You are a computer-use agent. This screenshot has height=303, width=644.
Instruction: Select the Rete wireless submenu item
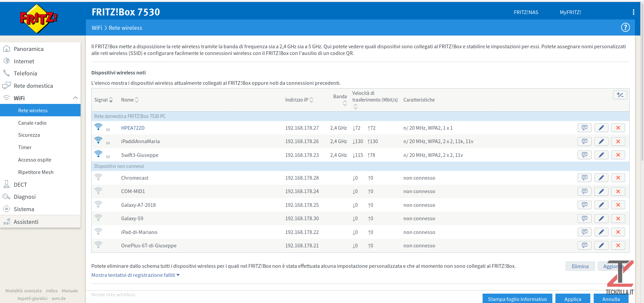[40, 110]
